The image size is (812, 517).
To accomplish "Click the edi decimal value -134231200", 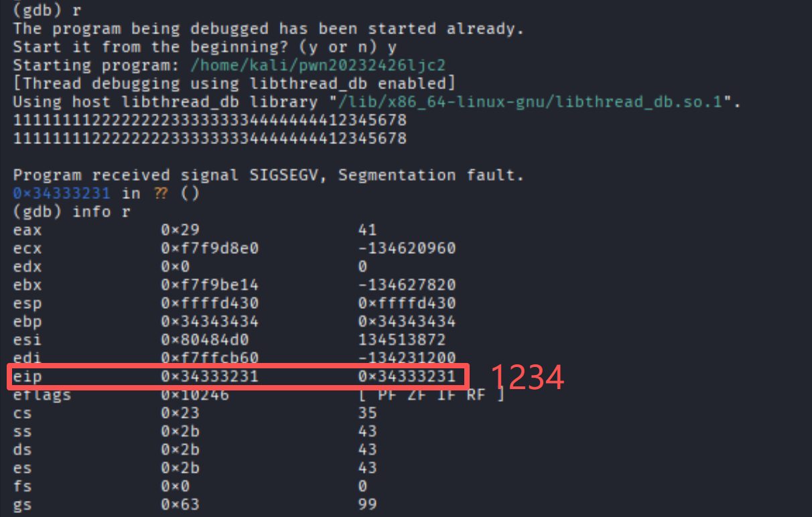I will pos(407,358).
